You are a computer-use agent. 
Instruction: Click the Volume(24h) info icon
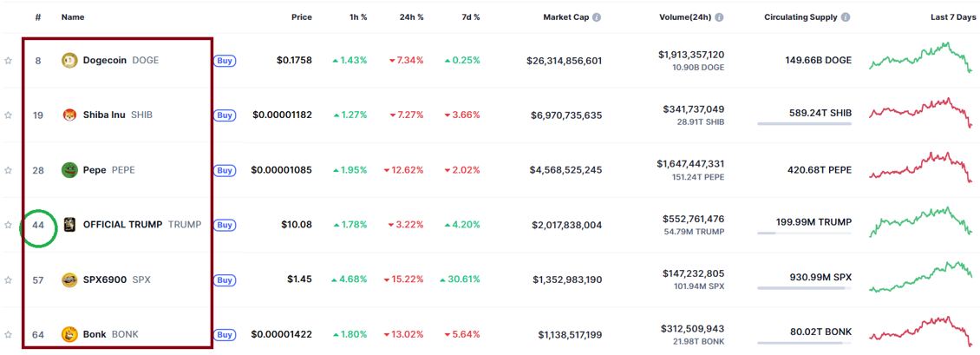coord(720,17)
